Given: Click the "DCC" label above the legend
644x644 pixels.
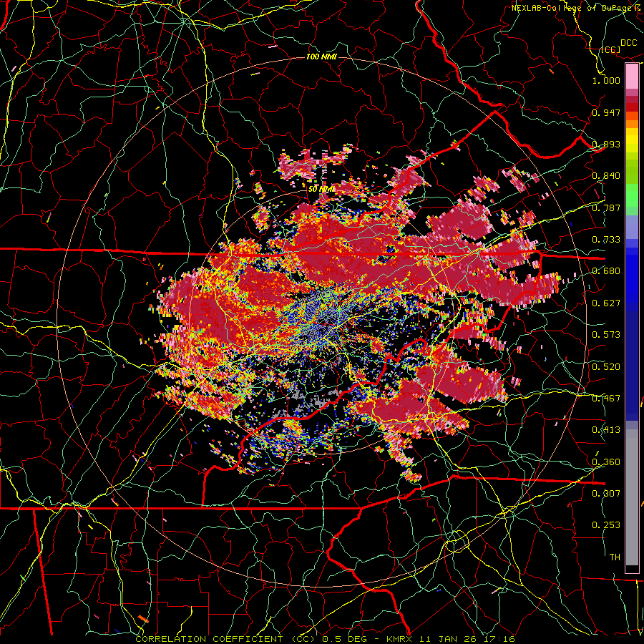Looking at the screenshot, I should [629, 43].
